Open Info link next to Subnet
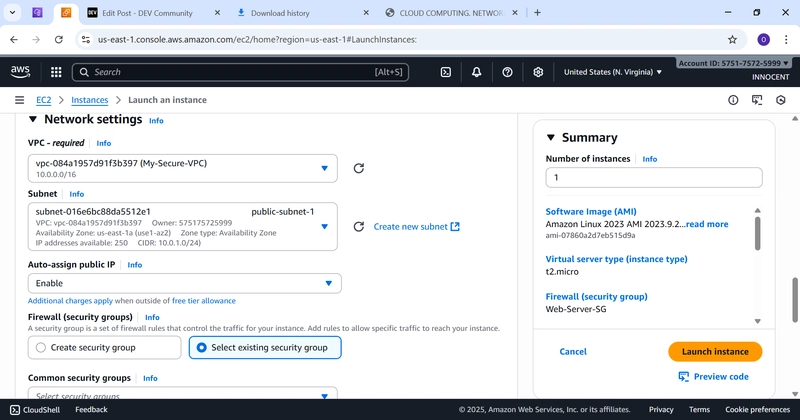The image size is (800, 420). 77,194
